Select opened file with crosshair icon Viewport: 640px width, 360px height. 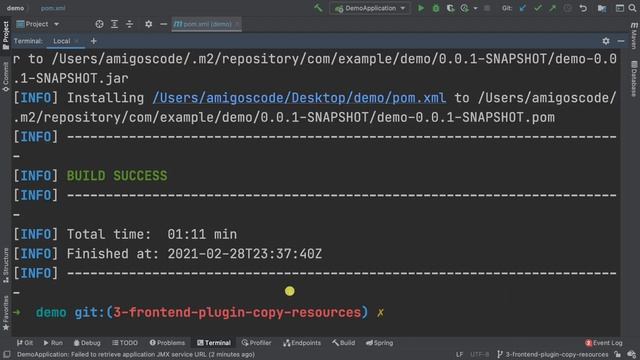coord(99,24)
